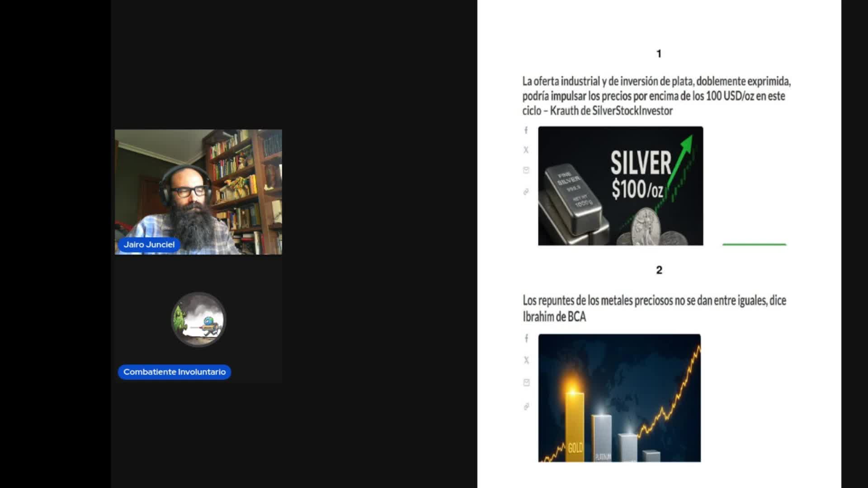Click the Jairo Junciel name badge
This screenshot has height=488, width=868.
pyautogui.click(x=149, y=244)
